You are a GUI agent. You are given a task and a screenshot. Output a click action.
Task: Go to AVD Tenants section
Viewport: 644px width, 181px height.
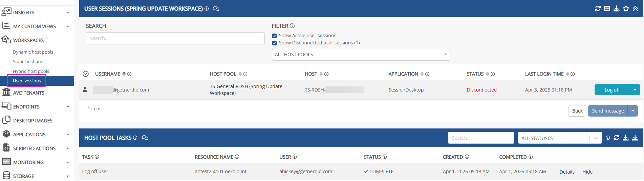[28, 93]
